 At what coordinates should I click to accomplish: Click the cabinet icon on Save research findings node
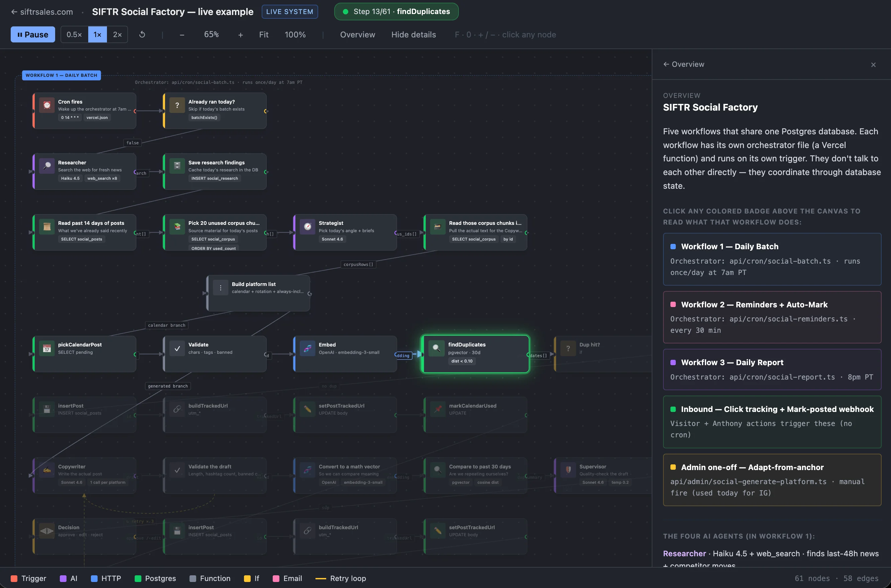(x=177, y=166)
